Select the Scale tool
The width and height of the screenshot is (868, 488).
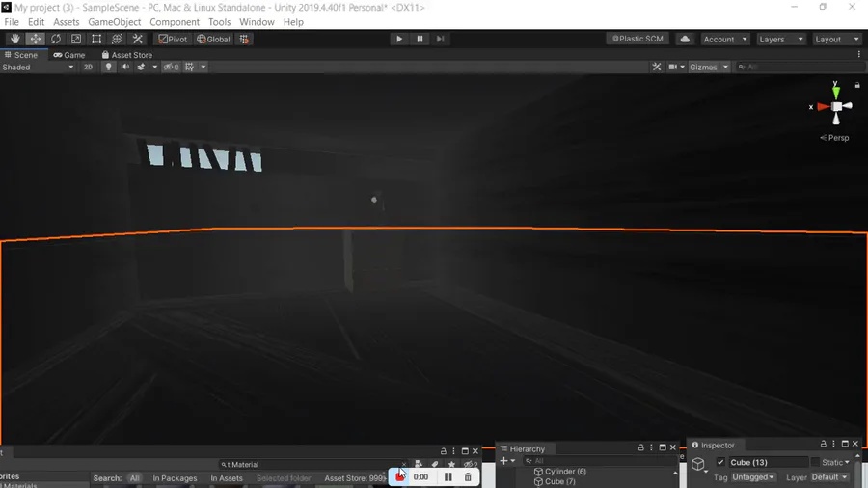76,39
